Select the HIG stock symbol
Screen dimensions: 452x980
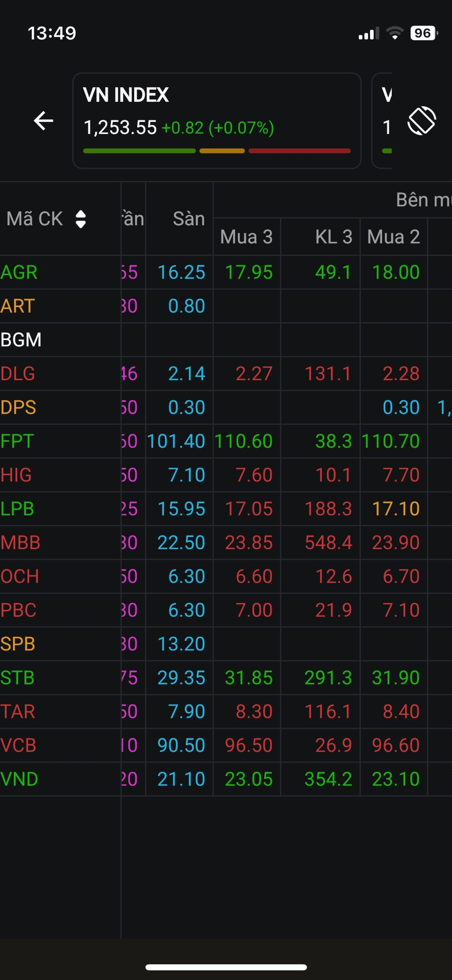[x=16, y=475]
